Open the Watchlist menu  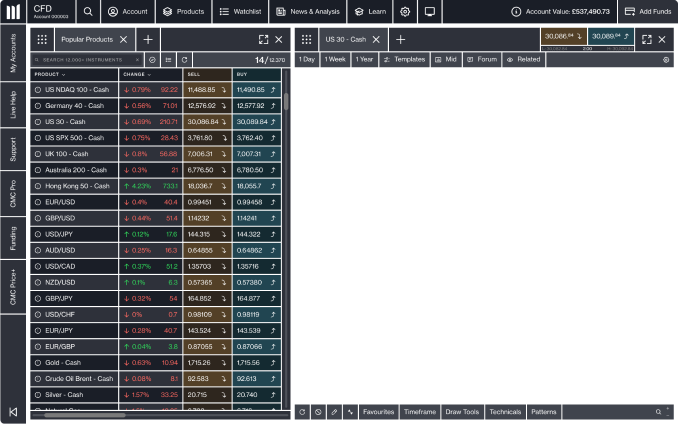[240, 12]
